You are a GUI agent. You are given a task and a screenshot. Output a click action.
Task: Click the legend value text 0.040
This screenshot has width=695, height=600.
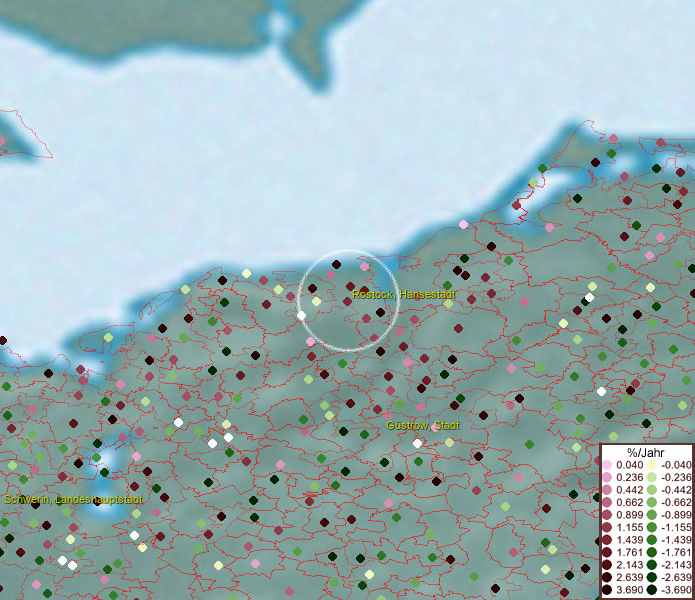tap(630, 465)
